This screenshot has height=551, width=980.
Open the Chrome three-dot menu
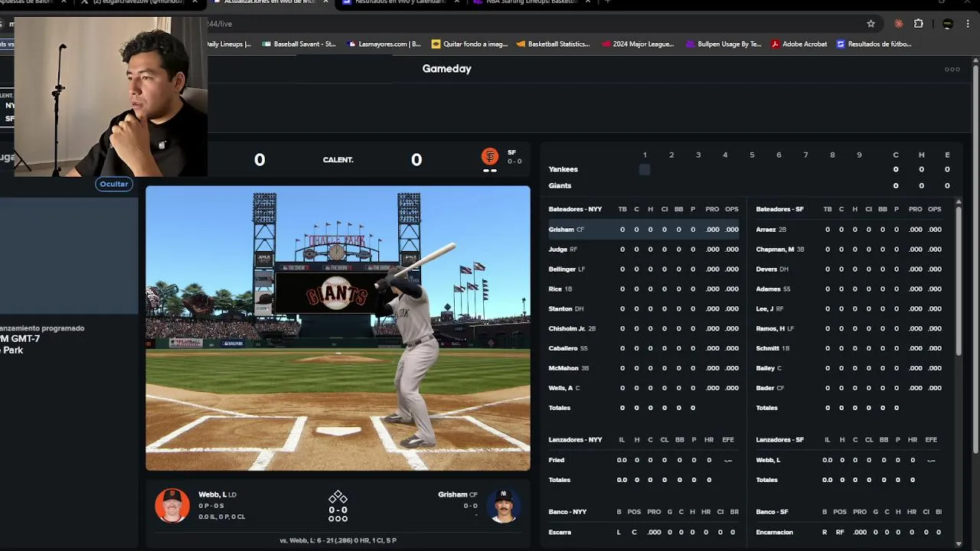coord(969,24)
